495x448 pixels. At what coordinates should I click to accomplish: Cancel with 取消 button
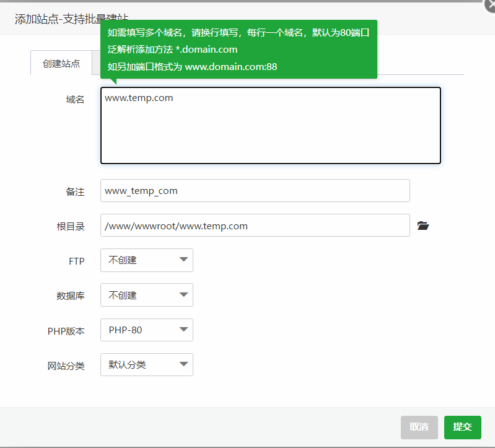pos(419,427)
